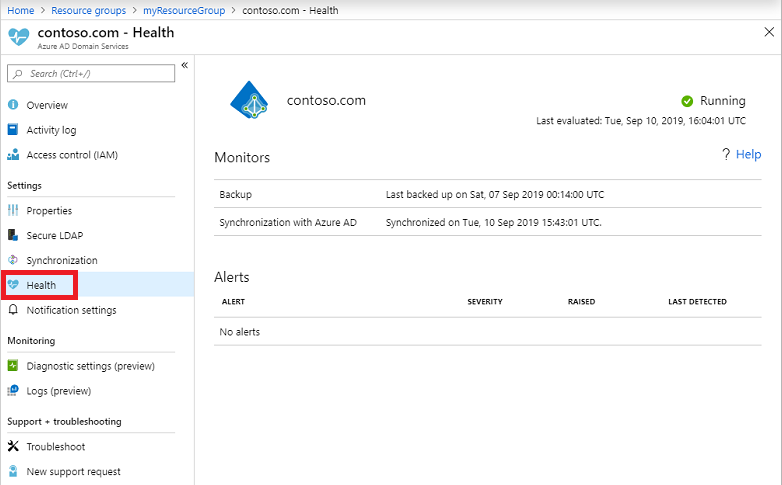Click the Running status text
This screenshot has width=782, height=485.
click(x=722, y=101)
